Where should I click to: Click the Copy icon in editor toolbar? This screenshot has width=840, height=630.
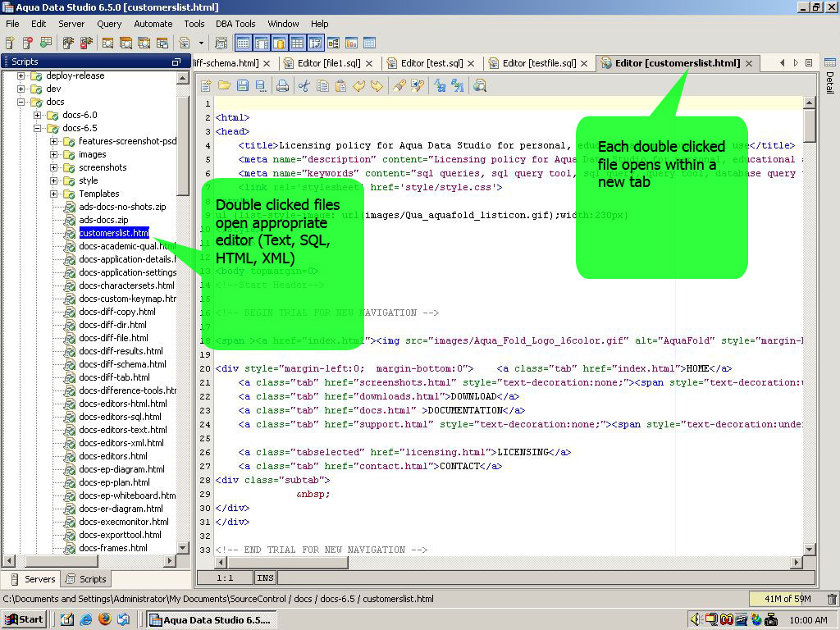point(322,85)
